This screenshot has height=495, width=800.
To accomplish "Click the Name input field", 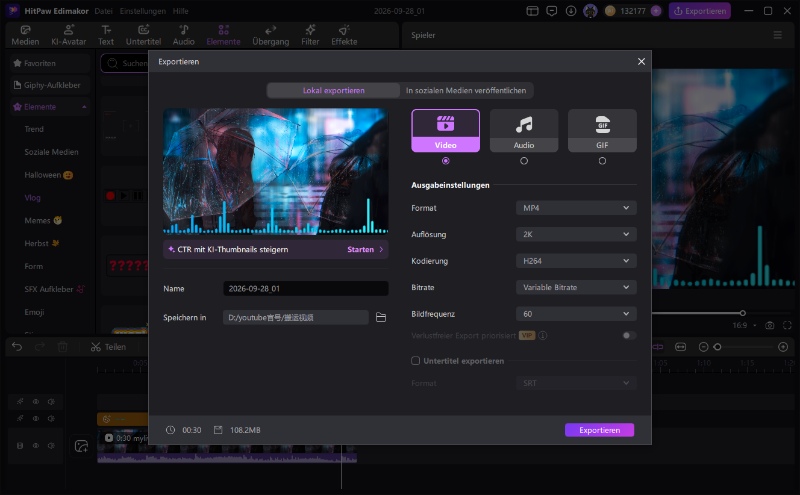I will 306,288.
